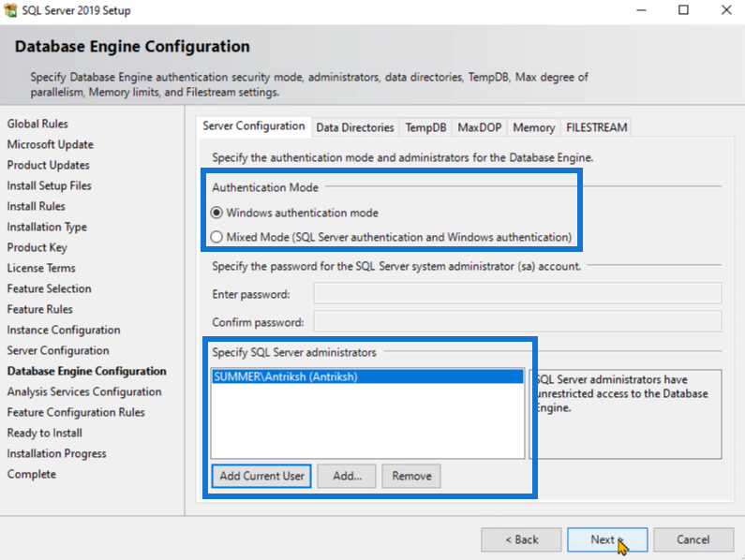Click the administrators description text box
Image resolution: width=745 pixels, height=560 pixels.
625,414
